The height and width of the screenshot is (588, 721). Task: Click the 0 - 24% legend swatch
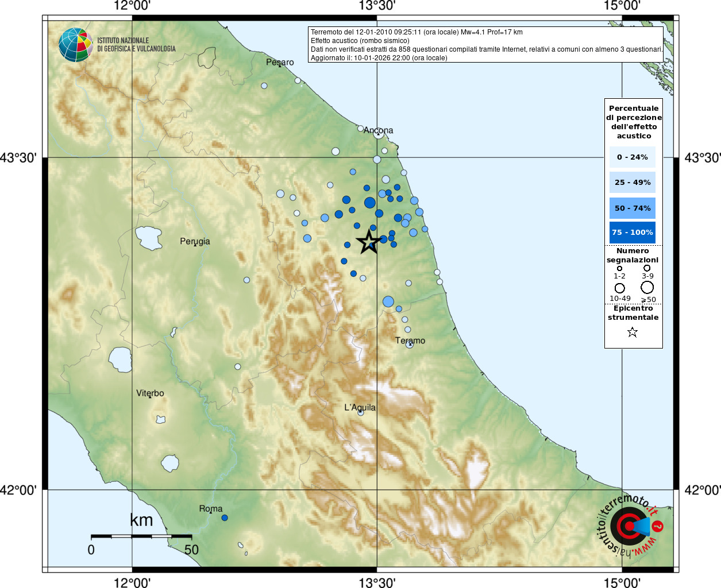[x=633, y=157]
